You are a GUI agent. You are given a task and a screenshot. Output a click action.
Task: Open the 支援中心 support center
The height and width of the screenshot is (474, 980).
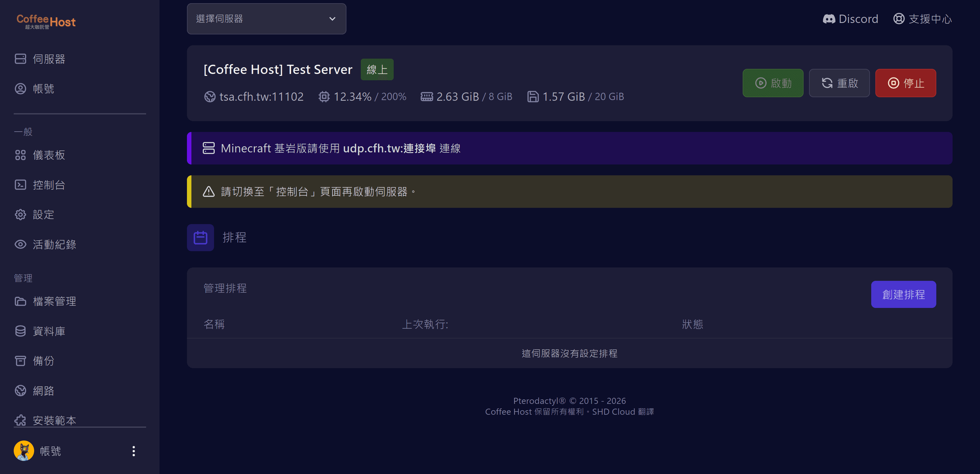click(x=922, y=18)
